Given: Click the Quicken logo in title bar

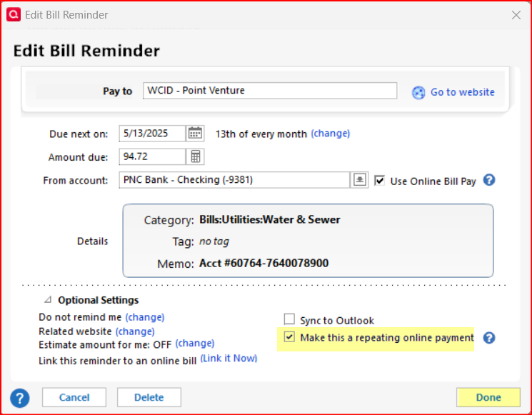Looking at the screenshot, I should [x=14, y=14].
